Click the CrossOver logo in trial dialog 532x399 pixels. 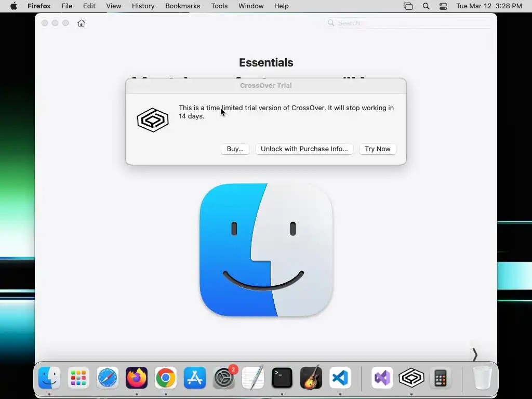(153, 120)
